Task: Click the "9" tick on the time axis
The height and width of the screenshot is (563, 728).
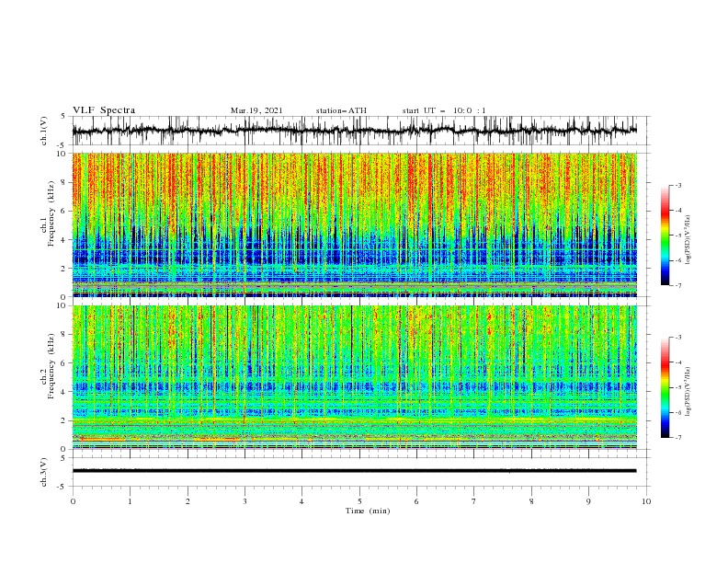Action: tap(588, 501)
